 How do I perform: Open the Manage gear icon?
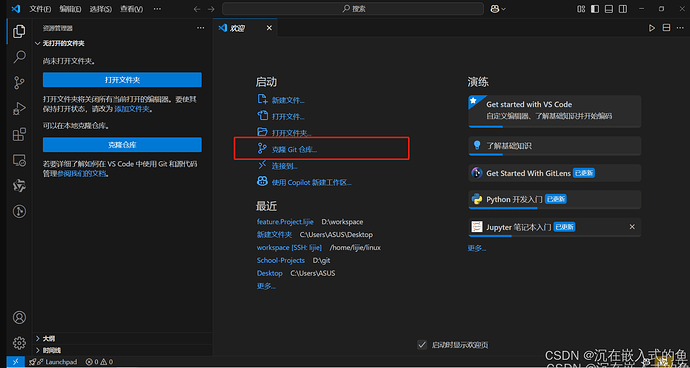tap(19, 342)
